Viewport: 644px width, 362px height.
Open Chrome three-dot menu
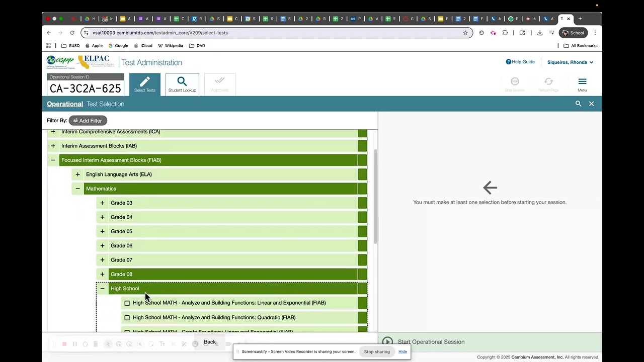point(595,33)
